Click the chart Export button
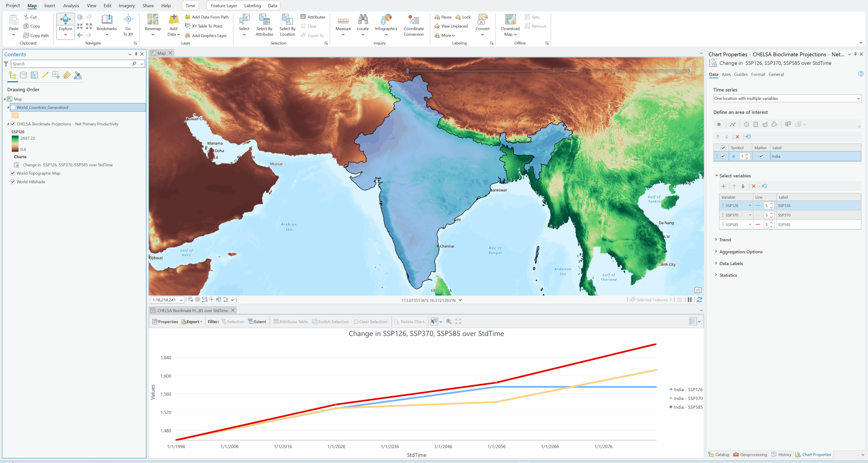The height and width of the screenshot is (463, 868). [x=192, y=322]
